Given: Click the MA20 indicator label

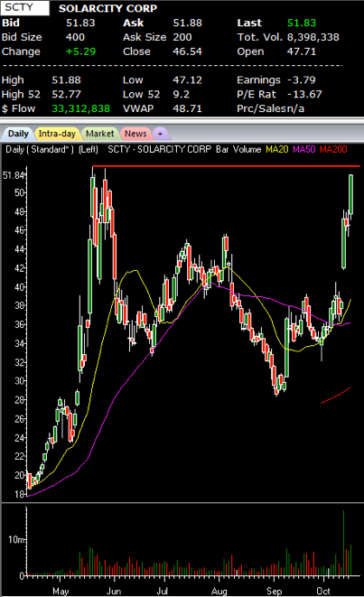Looking at the screenshot, I should (x=276, y=149).
